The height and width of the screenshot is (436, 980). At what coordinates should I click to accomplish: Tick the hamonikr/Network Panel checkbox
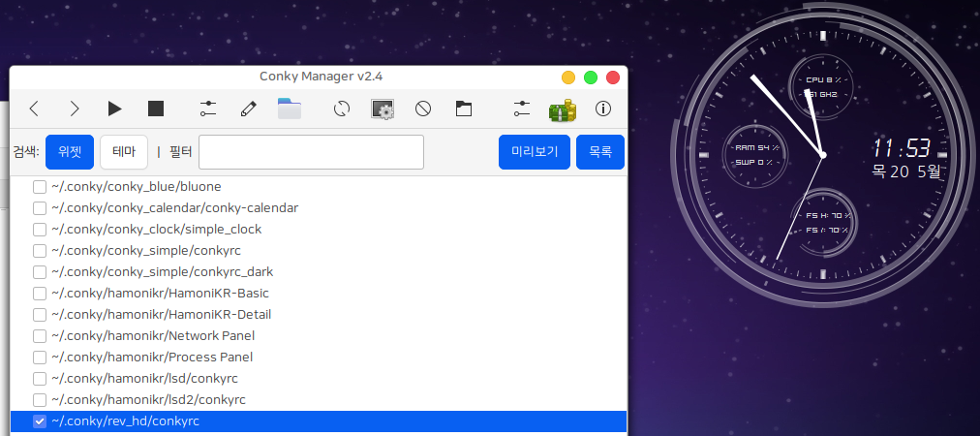[x=40, y=336]
